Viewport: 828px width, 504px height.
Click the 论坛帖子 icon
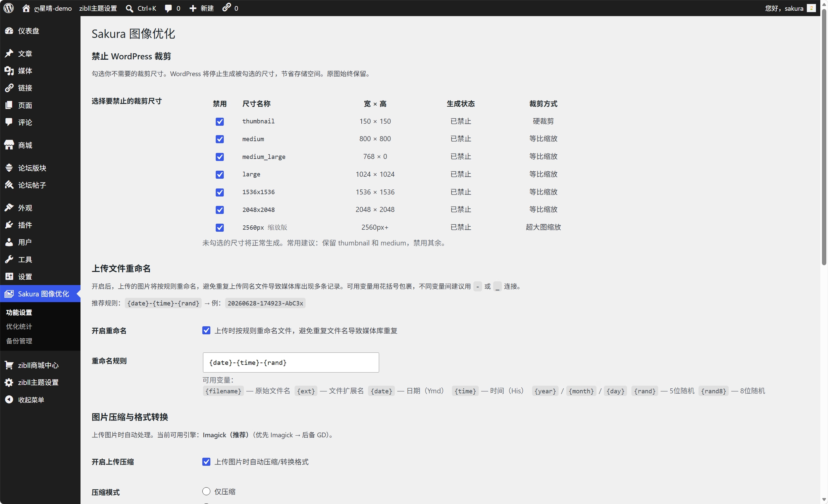9,185
